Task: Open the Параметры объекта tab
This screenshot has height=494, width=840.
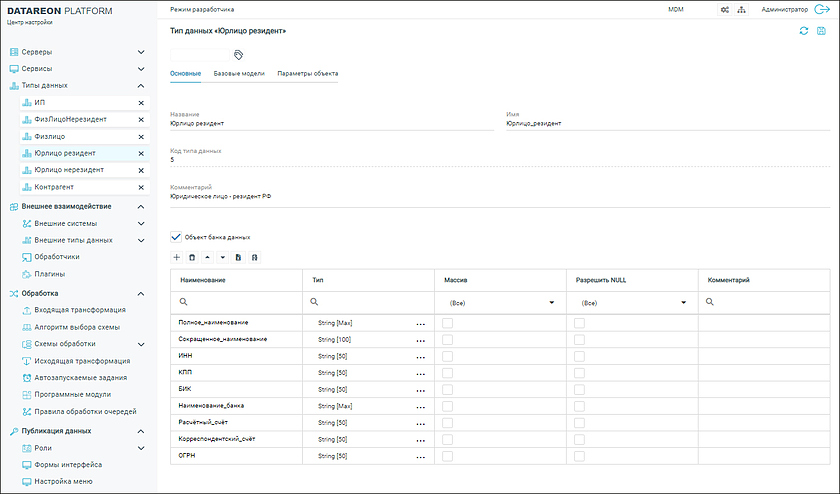Action: 307,74
